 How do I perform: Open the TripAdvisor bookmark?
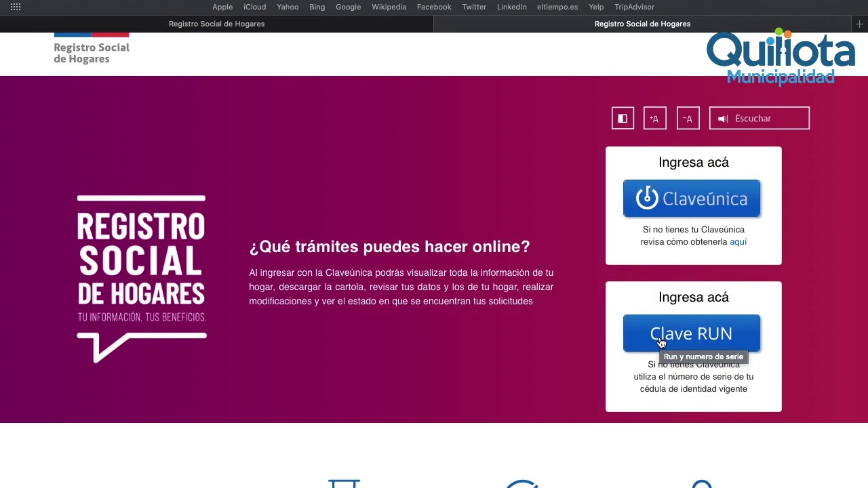(x=634, y=7)
